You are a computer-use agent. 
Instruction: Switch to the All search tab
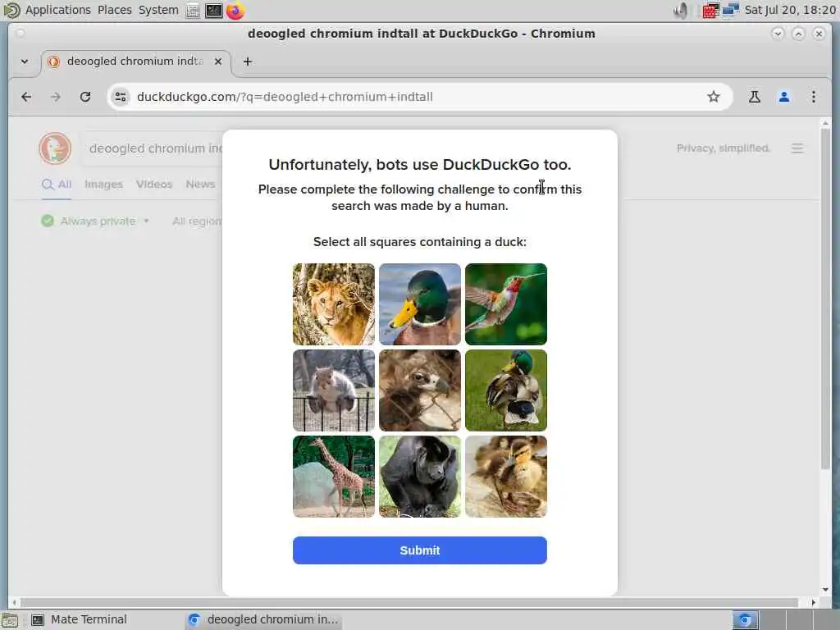(x=57, y=185)
